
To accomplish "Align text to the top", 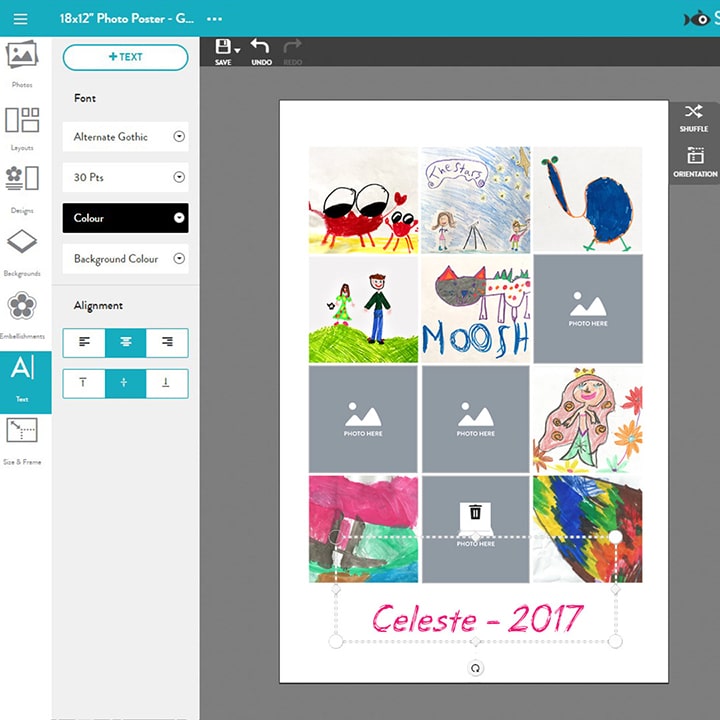I will pyautogui.click(x=84, y=383).
